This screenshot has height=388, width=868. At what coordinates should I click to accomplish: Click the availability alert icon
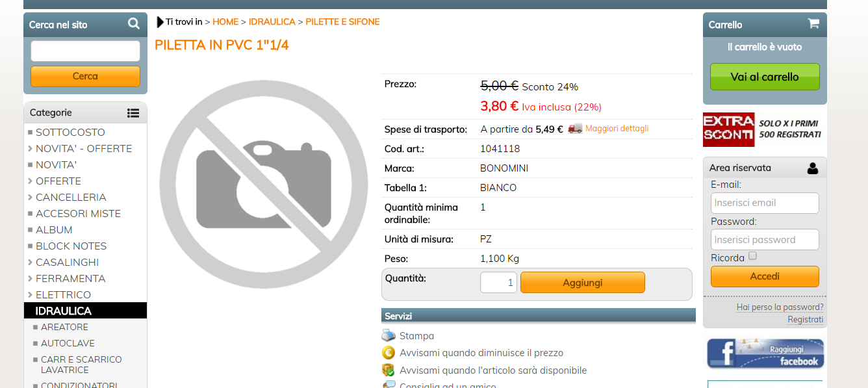point(389,370)
